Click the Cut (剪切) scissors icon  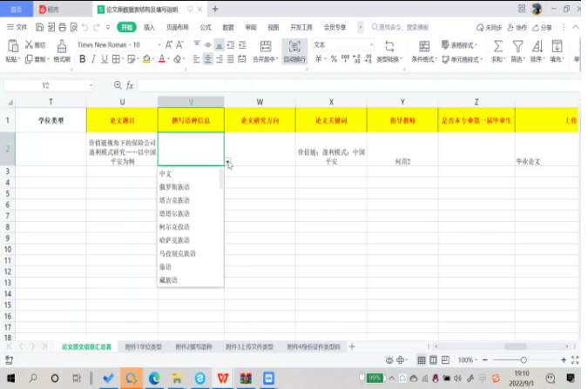tap(30, 45)
